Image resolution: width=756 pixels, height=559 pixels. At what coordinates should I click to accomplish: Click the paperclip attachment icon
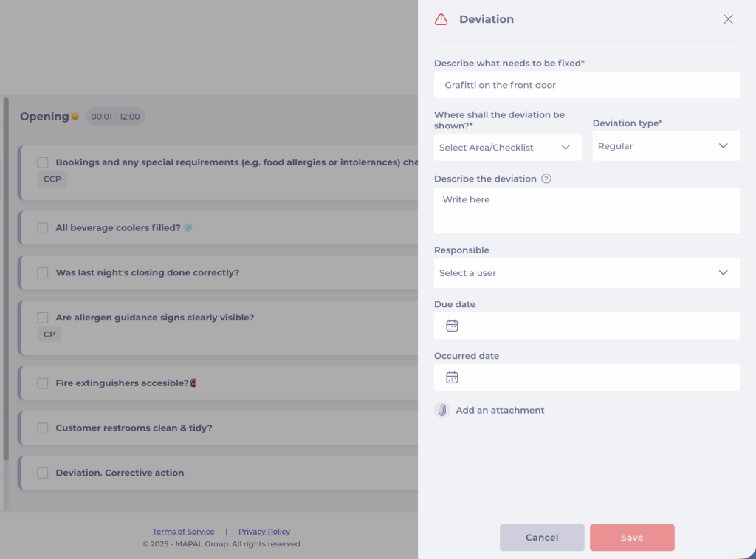pos(442,410)
